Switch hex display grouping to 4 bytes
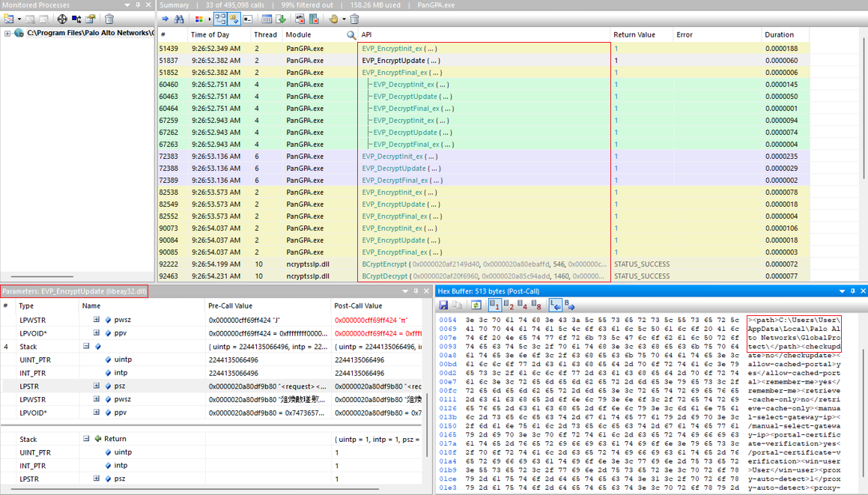Viewport: 868px width, 495px height. coord(522,303)
